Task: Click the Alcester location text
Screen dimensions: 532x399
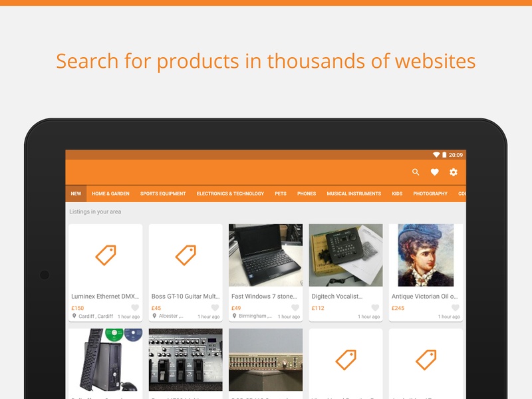Action: (171, 317)
